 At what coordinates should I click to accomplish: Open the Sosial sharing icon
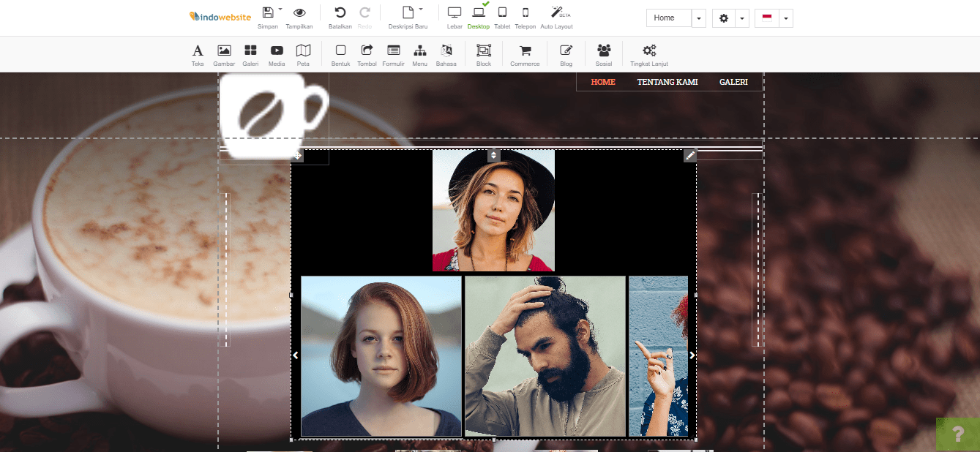pos(604,53)
